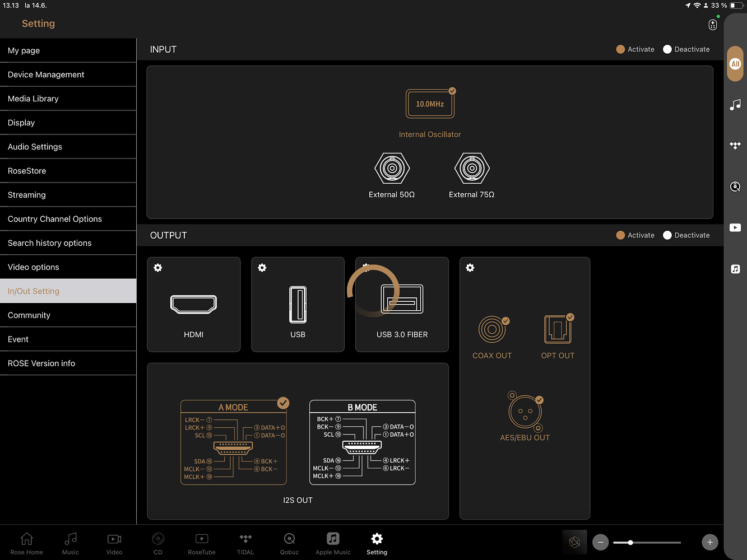Open the CD tab
The height and width of the screenshot is (560, 747).
click(x=158, y=543)
